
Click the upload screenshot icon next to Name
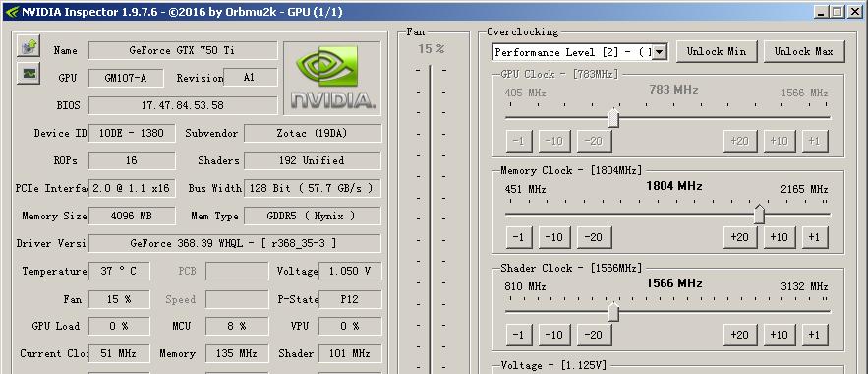(29, 46)
